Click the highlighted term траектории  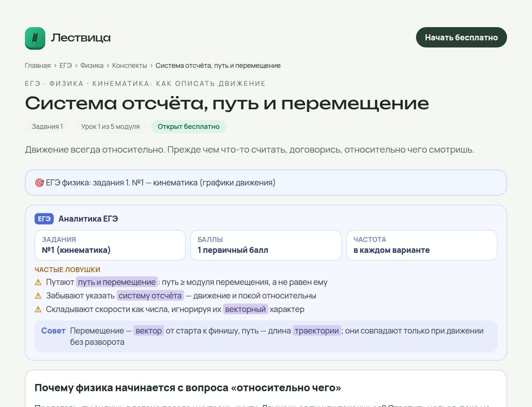coord(317,331)
